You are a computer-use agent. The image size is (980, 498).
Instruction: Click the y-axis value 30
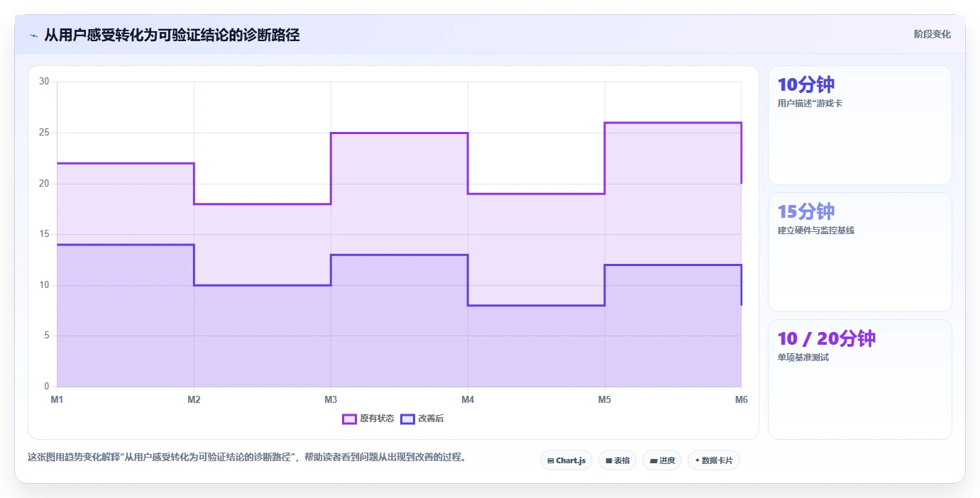[44, 82]
